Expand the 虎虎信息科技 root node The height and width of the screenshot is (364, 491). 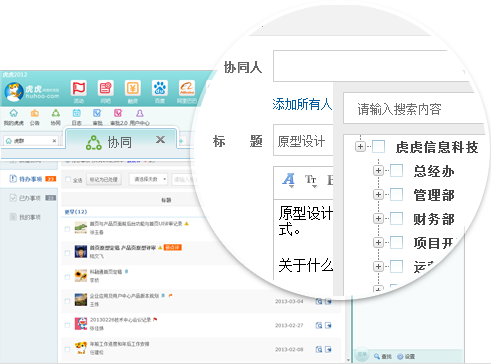click(x=360, y=146)
